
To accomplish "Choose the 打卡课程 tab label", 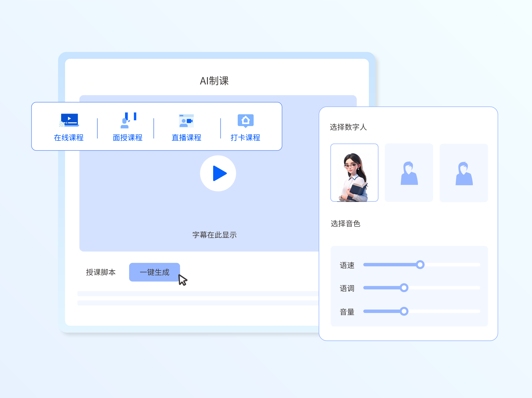I will coord(245,138).
